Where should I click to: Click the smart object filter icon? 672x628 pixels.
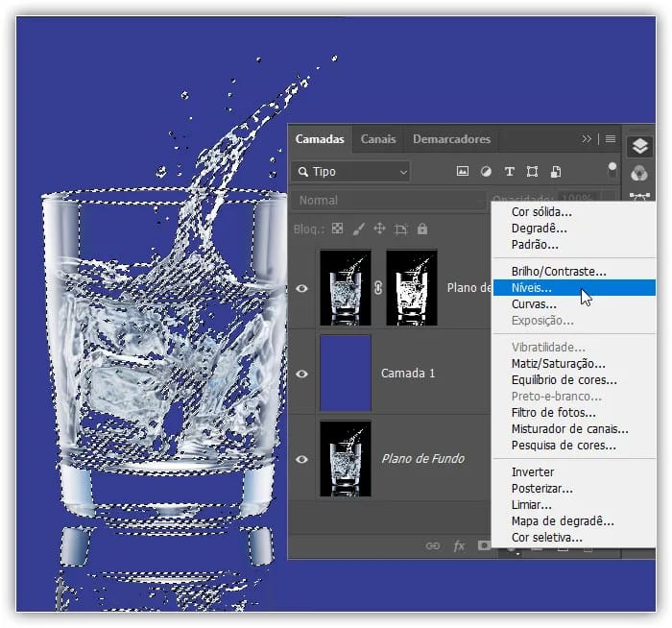tap(556, 172)
